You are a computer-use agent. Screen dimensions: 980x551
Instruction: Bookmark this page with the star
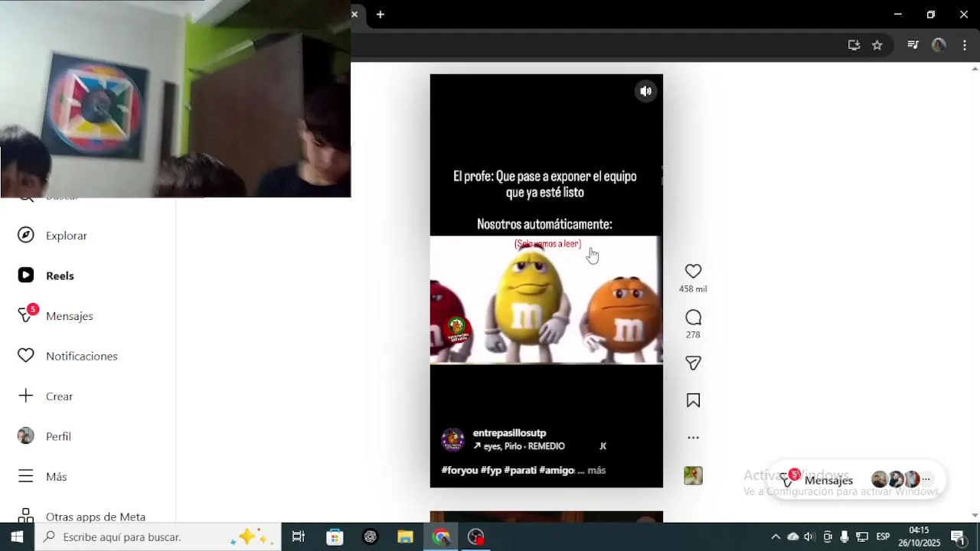coord(877,45)
